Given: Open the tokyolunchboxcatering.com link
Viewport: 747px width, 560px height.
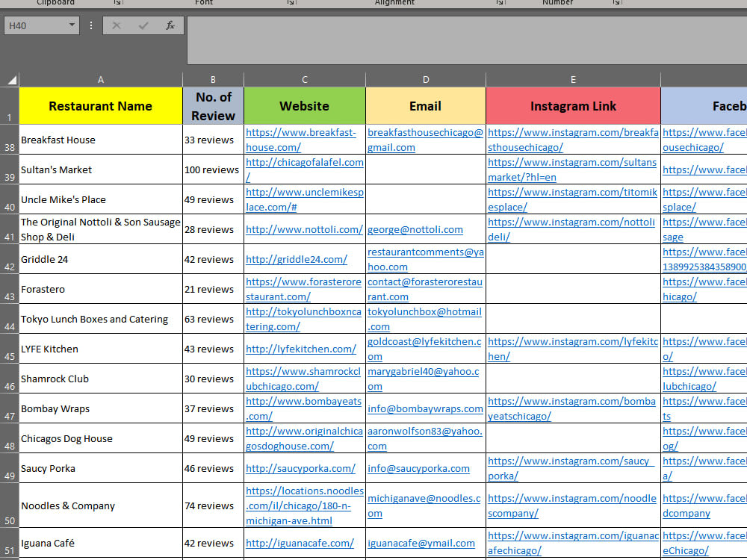Looking at the screenshot, I should 303,319.
